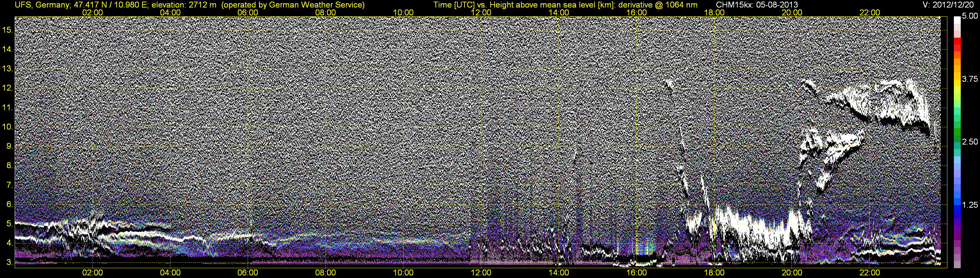Click the 06:00 label on the bottom time axis
The height and width of the screenshot is (278, 980).
248,273
